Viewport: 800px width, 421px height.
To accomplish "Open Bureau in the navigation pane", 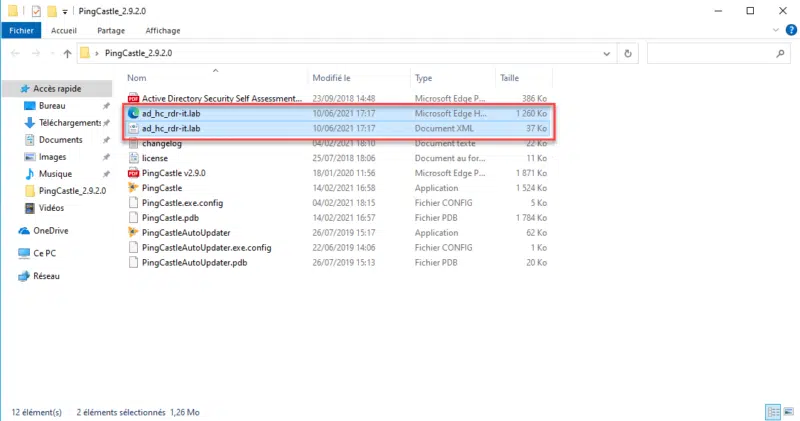I will [x=52, y=106].
